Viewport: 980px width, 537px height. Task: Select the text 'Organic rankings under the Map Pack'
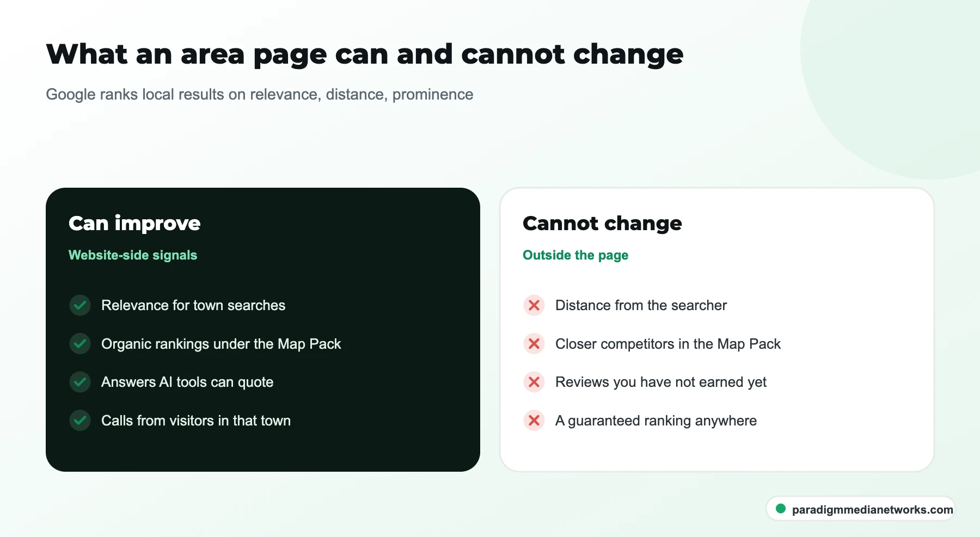221,344
